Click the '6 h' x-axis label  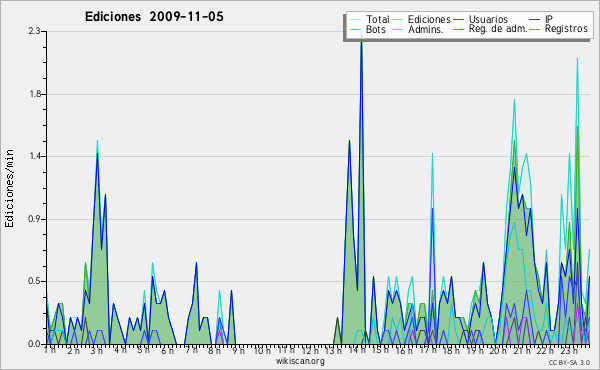(x=167, y=350)
